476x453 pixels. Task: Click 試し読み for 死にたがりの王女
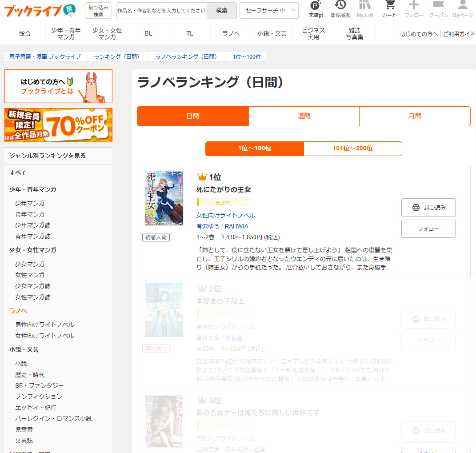[428, 208]
